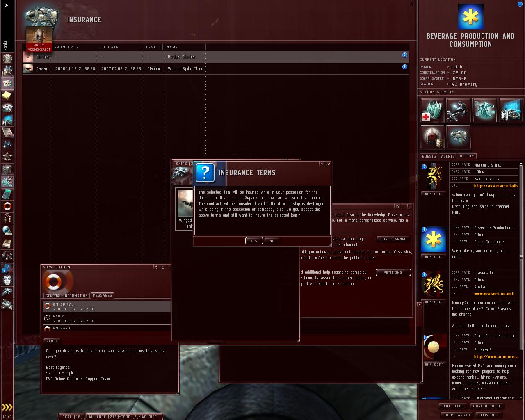Screen dimensions: 525x420
Task: Select the Offices tab
Action: (x=467, y=156)
